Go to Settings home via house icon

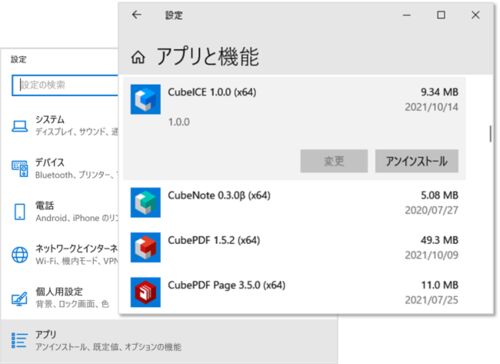click(x=138, y=57)
